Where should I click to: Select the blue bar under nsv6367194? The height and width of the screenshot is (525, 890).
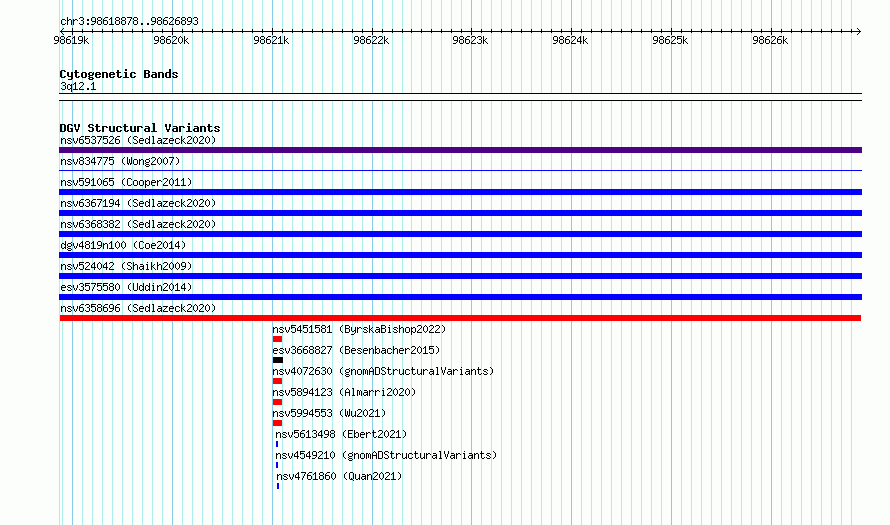(x=460, y=213)
